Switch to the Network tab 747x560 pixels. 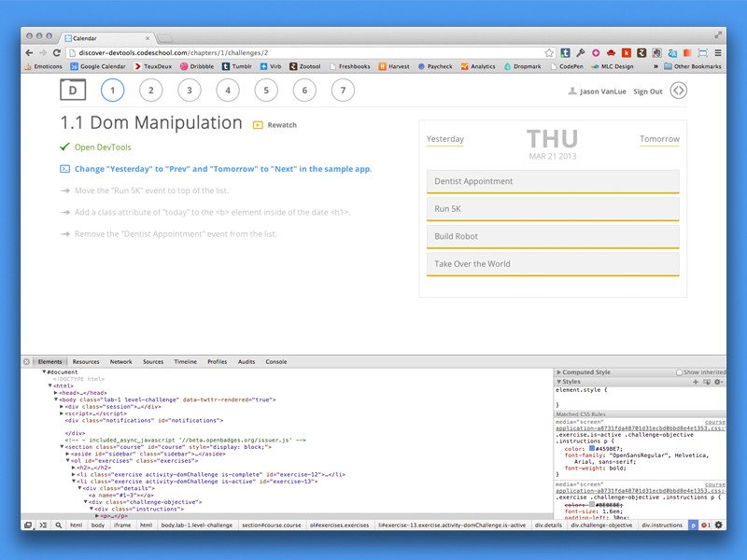tap(121, 362)
